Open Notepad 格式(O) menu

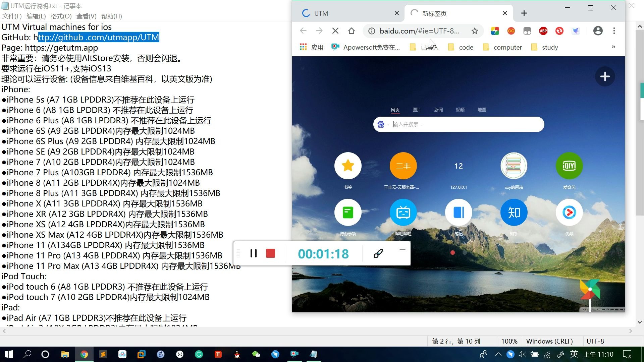tap(61, 16)
